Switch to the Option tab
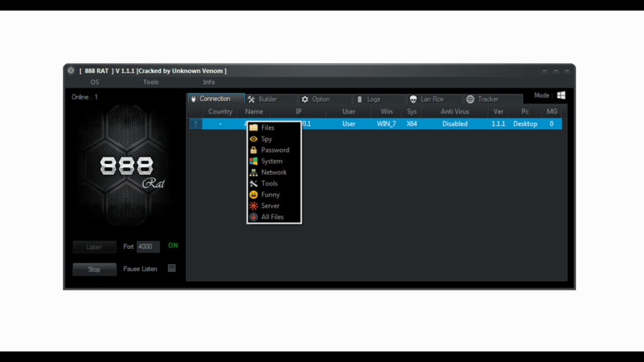This screenshot has height=362, width=644. (325, 99)
